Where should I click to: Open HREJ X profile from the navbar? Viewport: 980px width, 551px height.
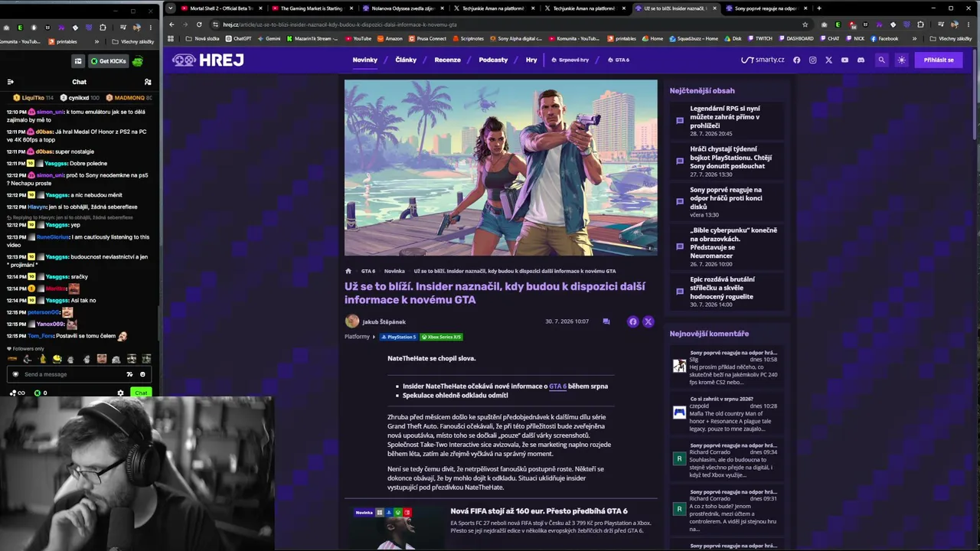click(828, 60)
